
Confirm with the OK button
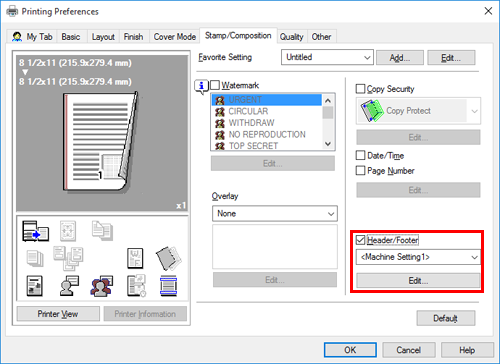click(x=350, y=350)
